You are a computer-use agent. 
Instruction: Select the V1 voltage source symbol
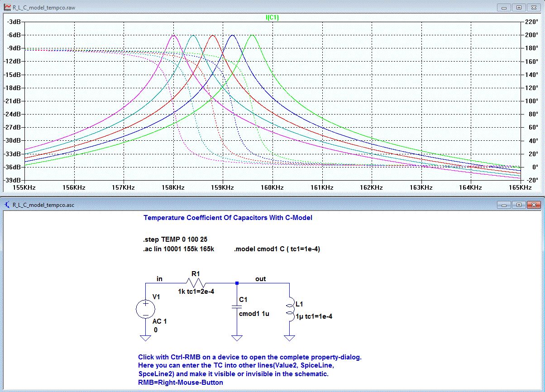pos(145,309)
